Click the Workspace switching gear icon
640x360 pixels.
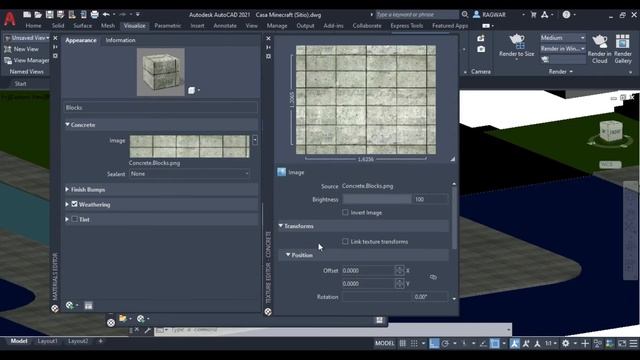tap(565, 343)
